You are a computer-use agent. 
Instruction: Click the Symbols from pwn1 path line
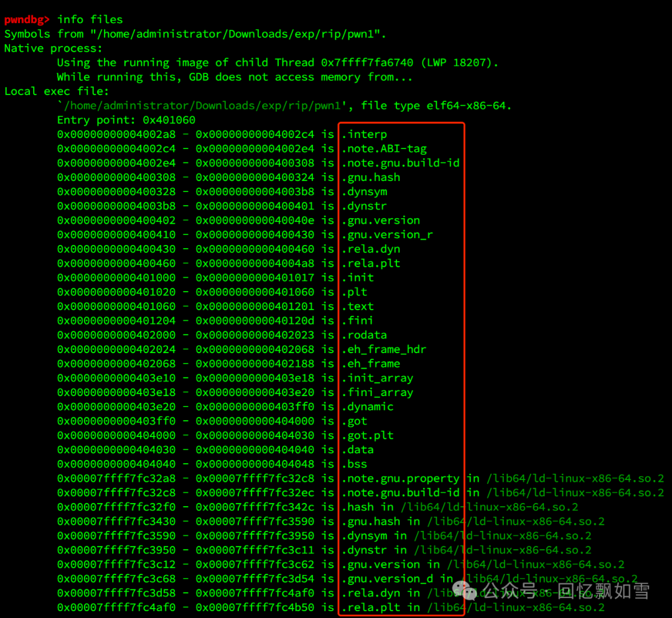(195, 34)
